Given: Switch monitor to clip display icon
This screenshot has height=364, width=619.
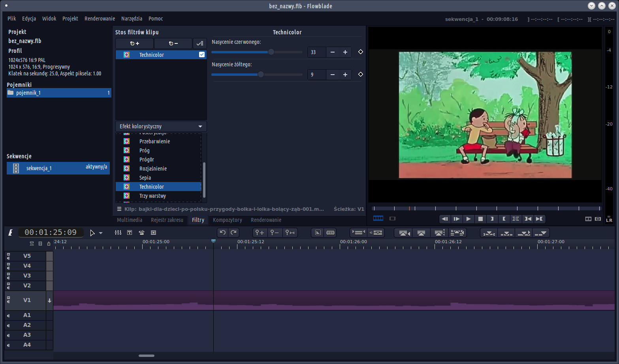Looking at the screenshot, I should tap(392, 218).
